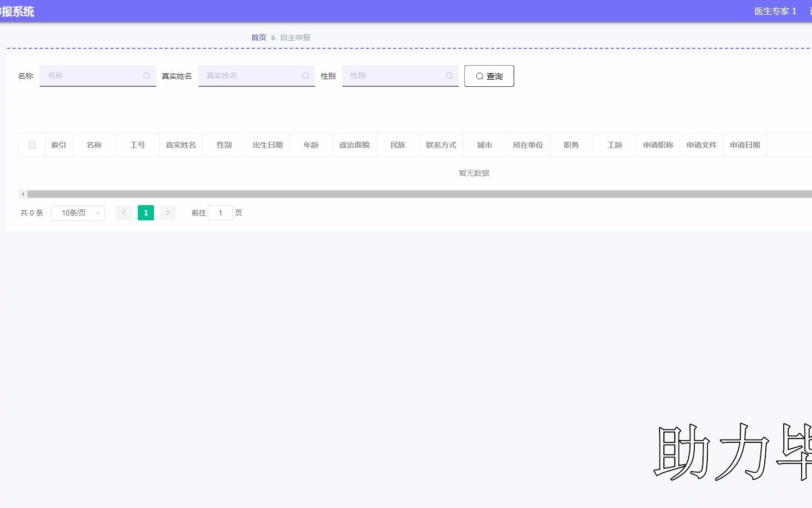Switch to the 首页 breadcrumb page
The height and width of the screenshot is (508, 812).
tap(258, 37)
